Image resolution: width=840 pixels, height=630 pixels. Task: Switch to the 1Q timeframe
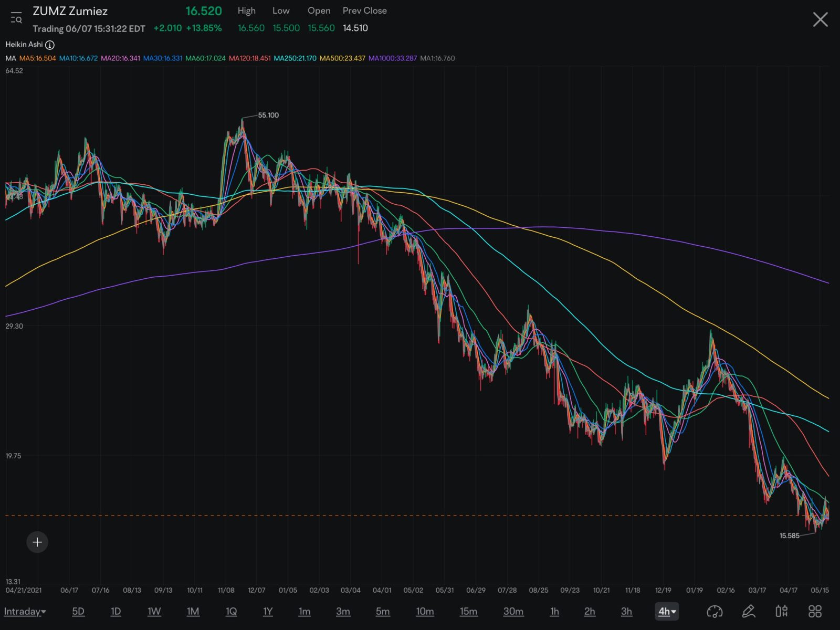(231, 612)
